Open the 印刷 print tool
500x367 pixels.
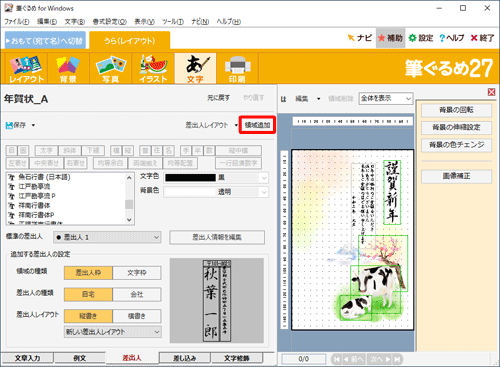237,69
